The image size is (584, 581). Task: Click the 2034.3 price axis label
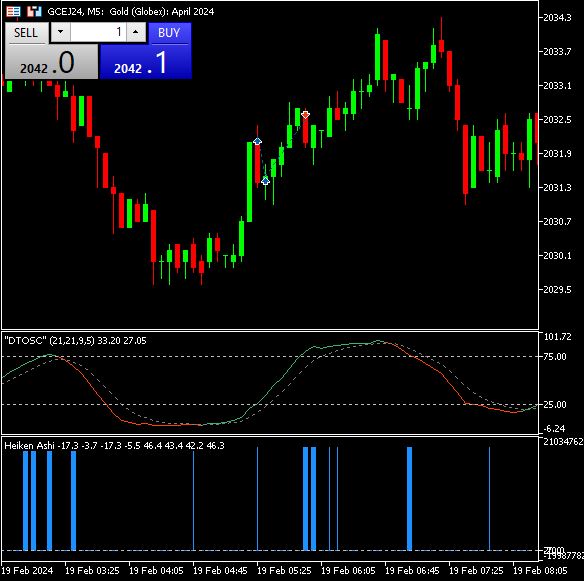[557, 18]
